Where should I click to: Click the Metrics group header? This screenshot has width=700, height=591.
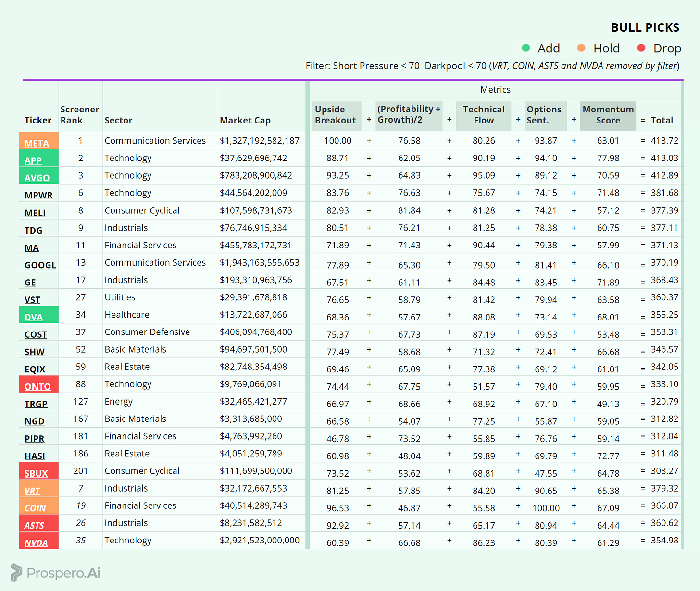pyautogui.click(x=495, y=90)
